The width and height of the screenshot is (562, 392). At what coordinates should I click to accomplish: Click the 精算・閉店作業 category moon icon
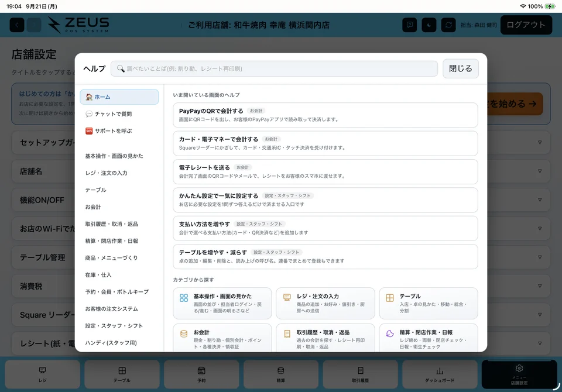pos(390,333)
